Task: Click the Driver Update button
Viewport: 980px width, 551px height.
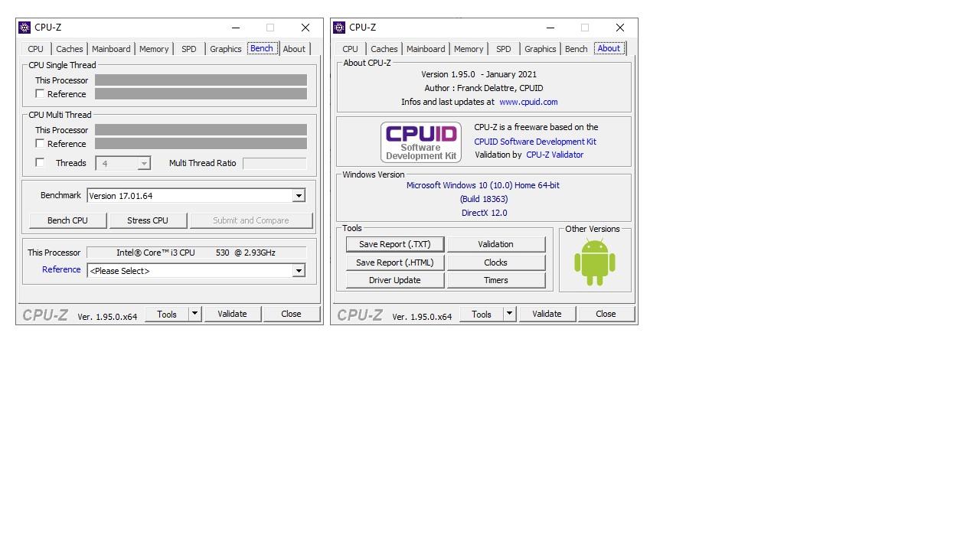Action: point(395,280)
